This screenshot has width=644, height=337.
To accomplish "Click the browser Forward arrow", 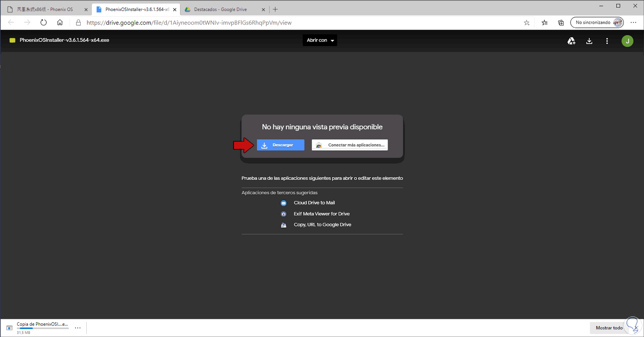I will point(27,22).
